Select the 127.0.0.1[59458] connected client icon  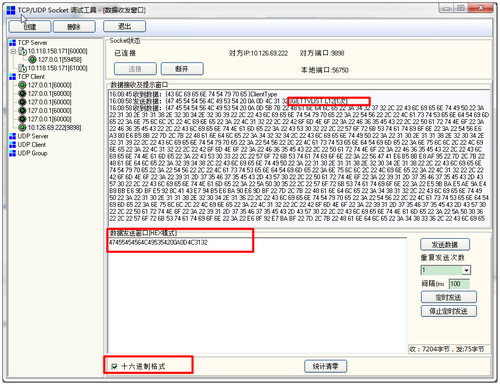tap(32, 60)
